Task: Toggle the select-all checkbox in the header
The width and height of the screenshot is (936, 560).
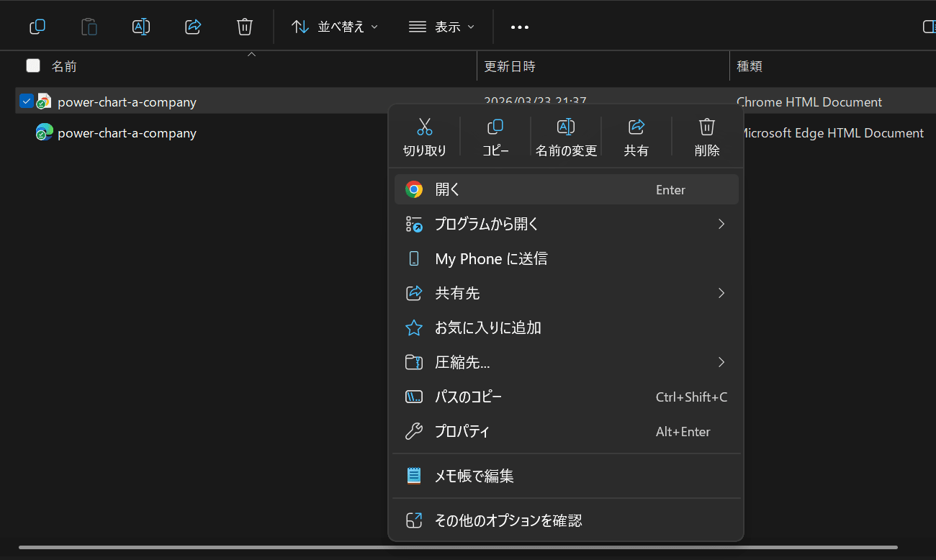Action: tap(33, 65)
